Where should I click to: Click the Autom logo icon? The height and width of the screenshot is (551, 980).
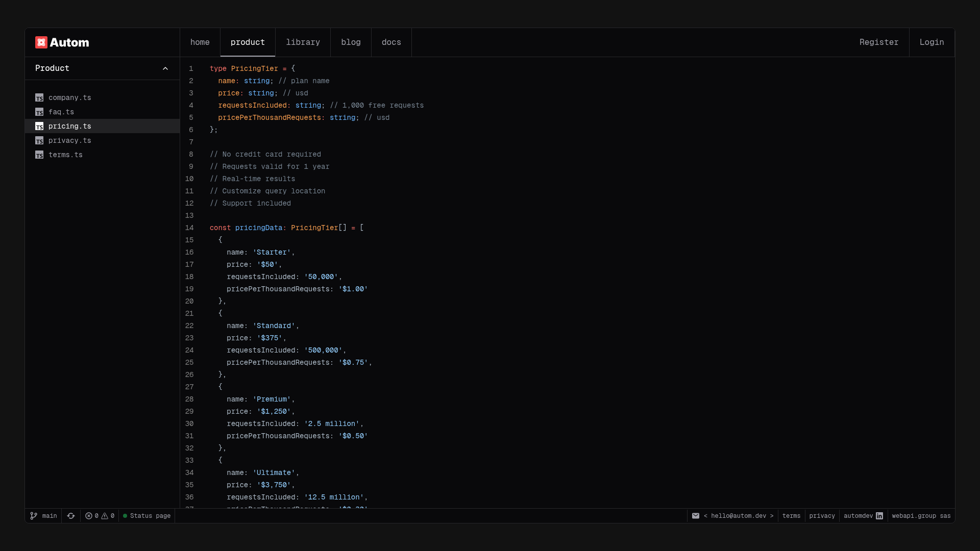pyautogui.click(x=41, y=42)
